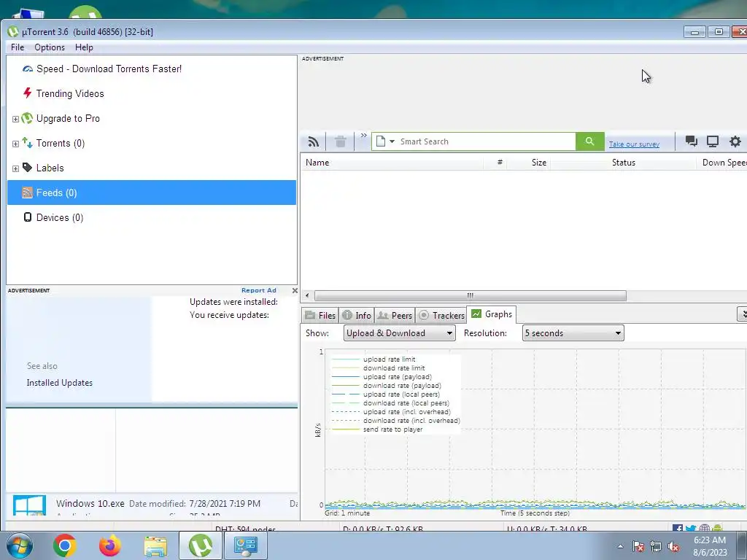This screenshot has width=747, height=560.
Task: Open the Take our survey link
Action: point(634,144)
